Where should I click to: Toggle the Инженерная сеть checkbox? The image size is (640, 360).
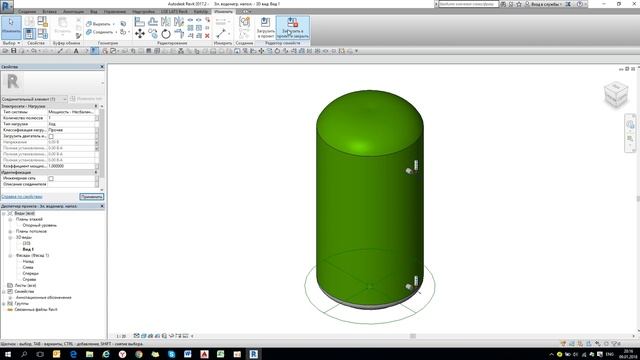(x=51, y=178)
